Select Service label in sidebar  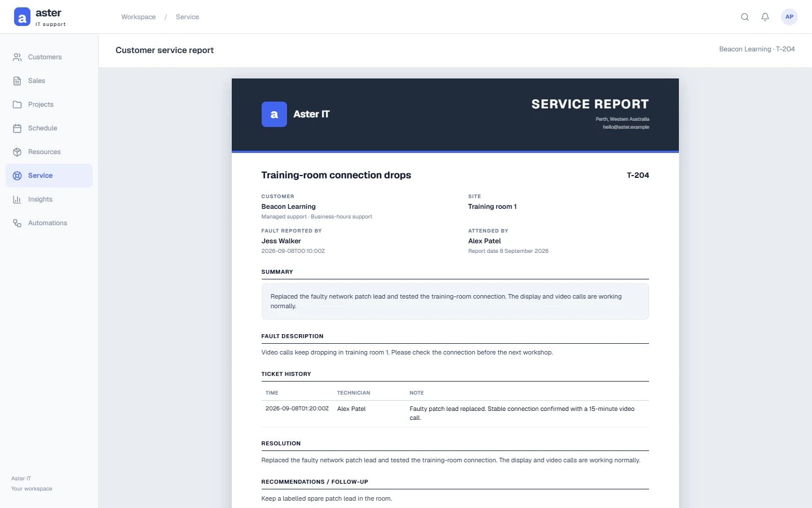point(41,176)
